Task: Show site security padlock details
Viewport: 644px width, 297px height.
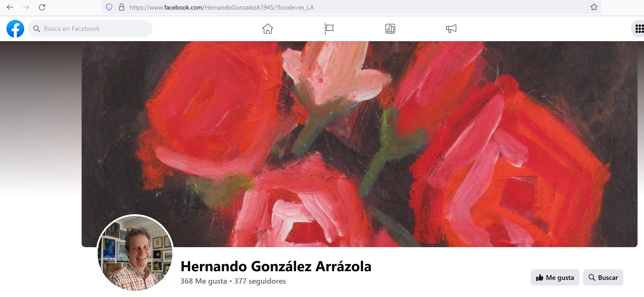Action: (x=121, y=7)
